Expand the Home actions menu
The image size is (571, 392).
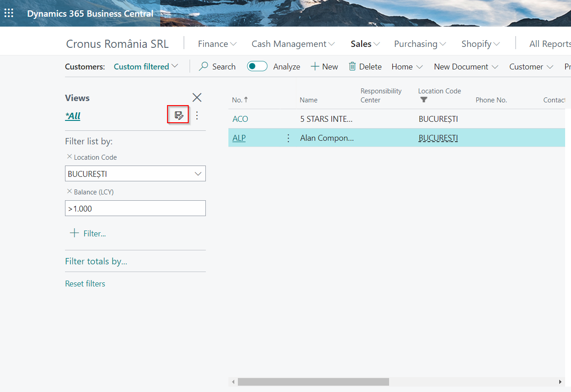click(x=407, y=66)
